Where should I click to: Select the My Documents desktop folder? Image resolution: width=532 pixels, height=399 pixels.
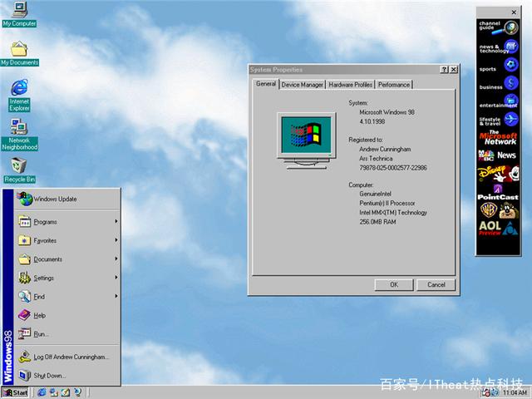pyautogui.click(x=19, y=53)
